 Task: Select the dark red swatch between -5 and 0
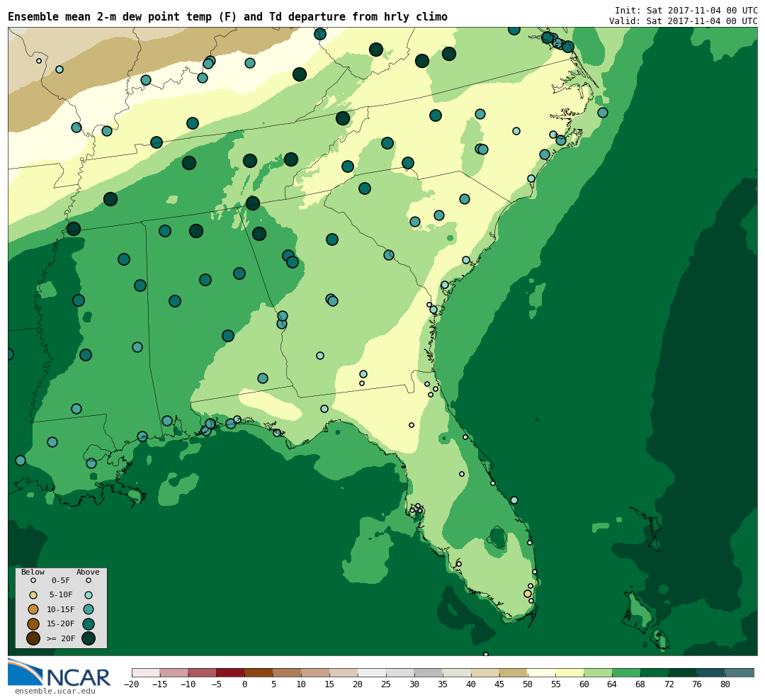pyautogui.click(x=231, y=672)
